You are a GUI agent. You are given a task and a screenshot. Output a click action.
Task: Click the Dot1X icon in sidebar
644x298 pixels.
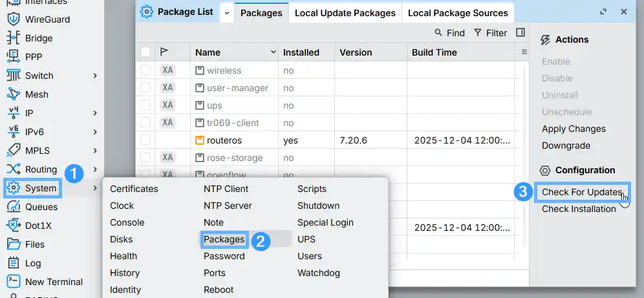(x=14, y=226)
